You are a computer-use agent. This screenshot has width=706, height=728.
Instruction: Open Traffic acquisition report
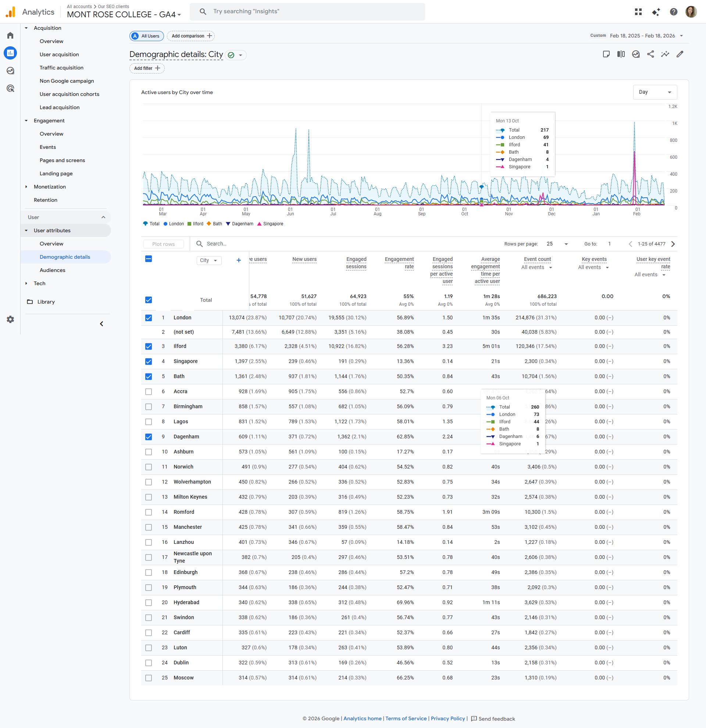pyautogui.click(x=61, y=68)
